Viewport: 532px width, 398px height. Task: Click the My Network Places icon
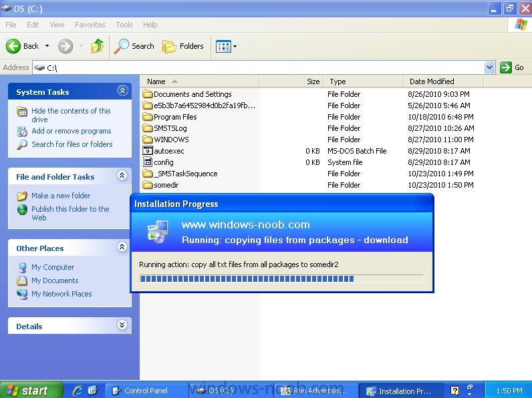coord(23,294)
